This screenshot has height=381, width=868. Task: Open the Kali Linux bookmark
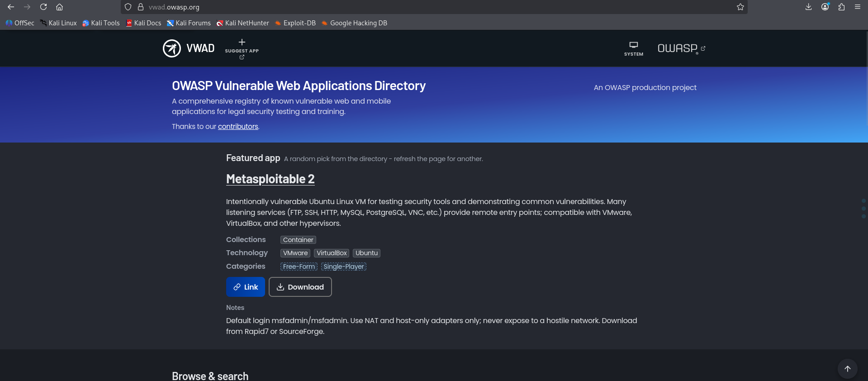(58, 23)
